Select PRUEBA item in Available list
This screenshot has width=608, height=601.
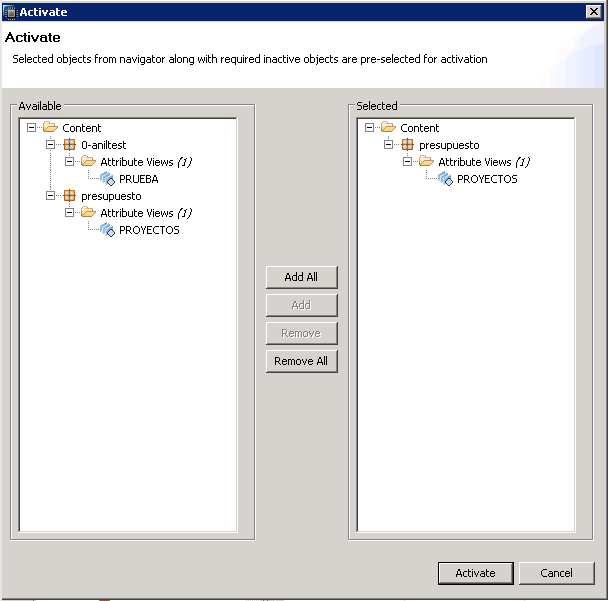(138, 179)
